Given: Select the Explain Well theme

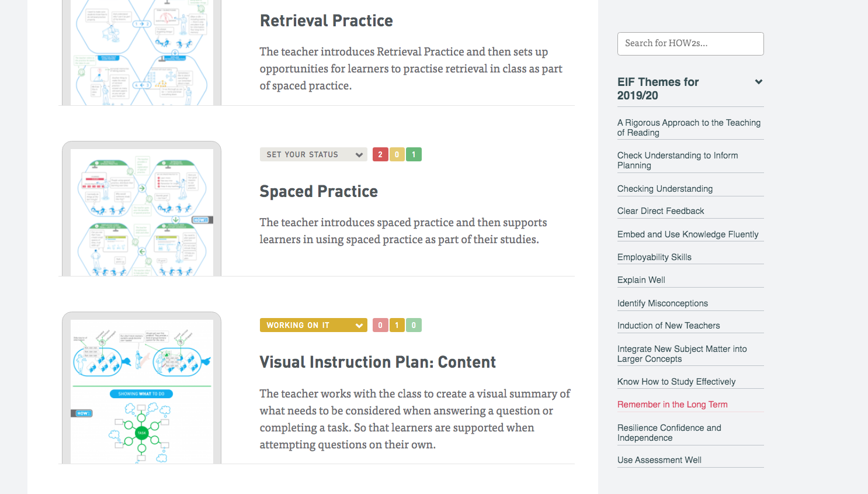Looking at the screenshot, I should 641,280.
